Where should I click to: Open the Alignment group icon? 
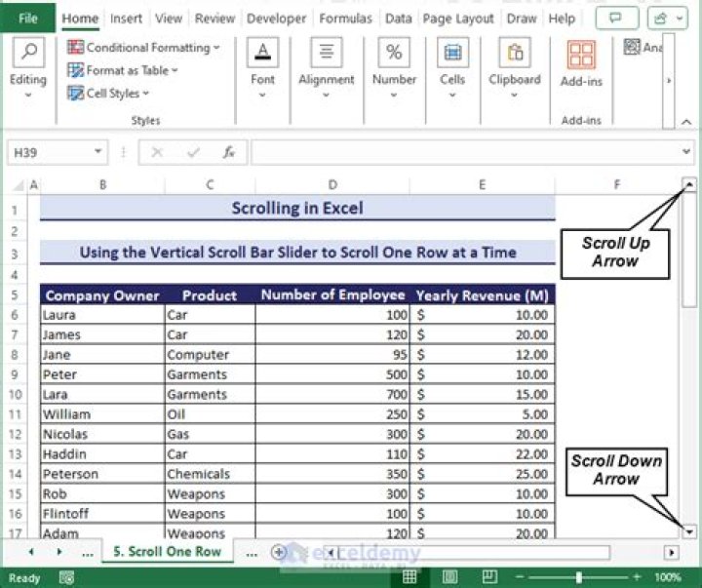327,53
